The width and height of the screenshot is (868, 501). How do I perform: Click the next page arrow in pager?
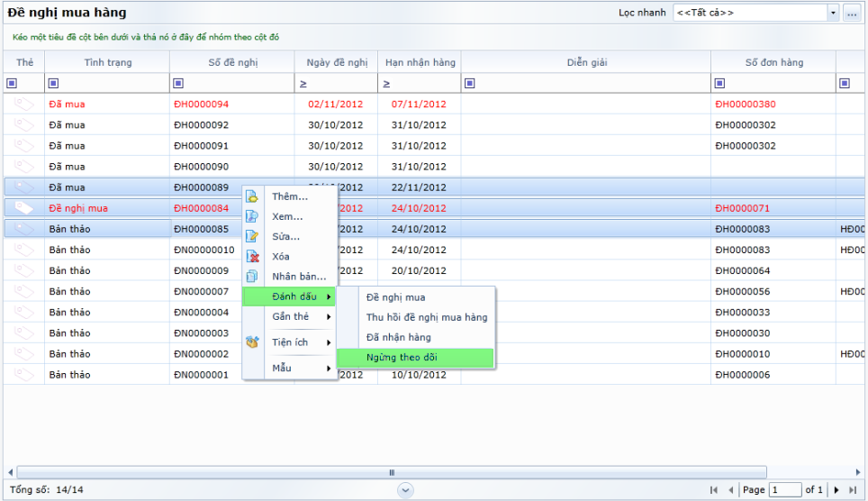coord(836,490)
